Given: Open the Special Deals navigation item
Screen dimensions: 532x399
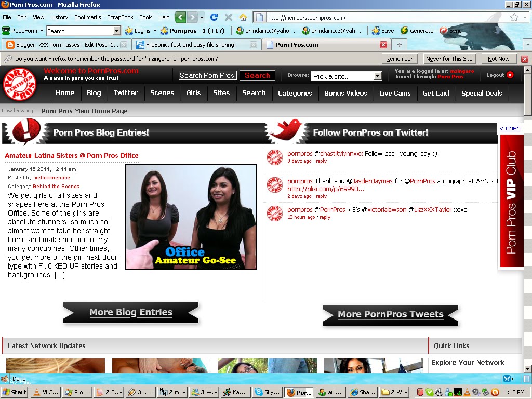Looking at the screenshot, I should [482, 93].
